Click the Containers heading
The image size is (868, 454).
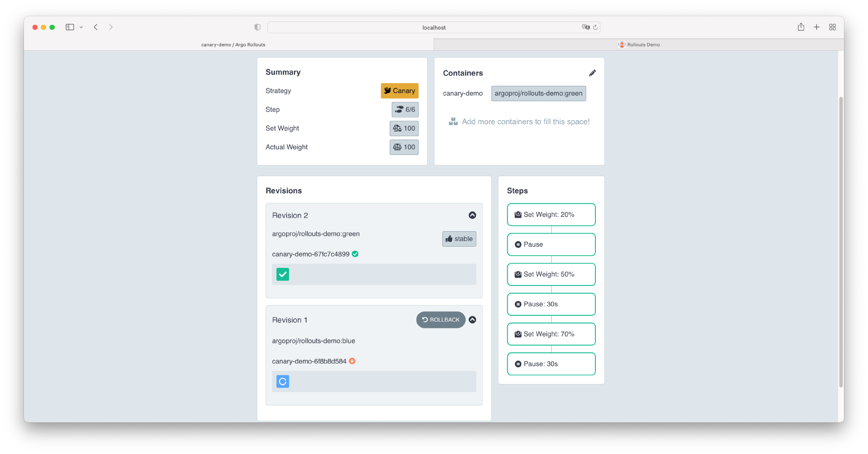463,73
